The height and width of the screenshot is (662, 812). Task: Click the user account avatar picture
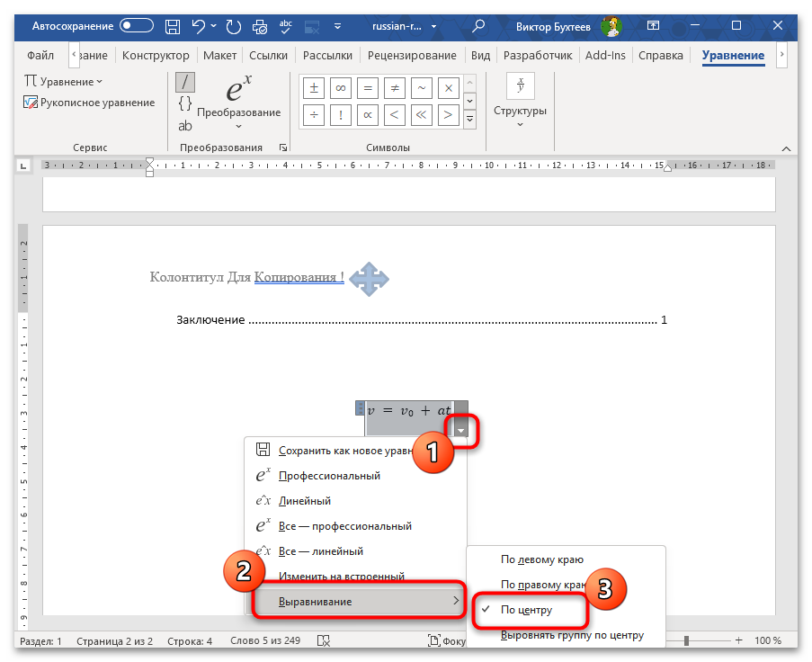[x=611, y=26]
